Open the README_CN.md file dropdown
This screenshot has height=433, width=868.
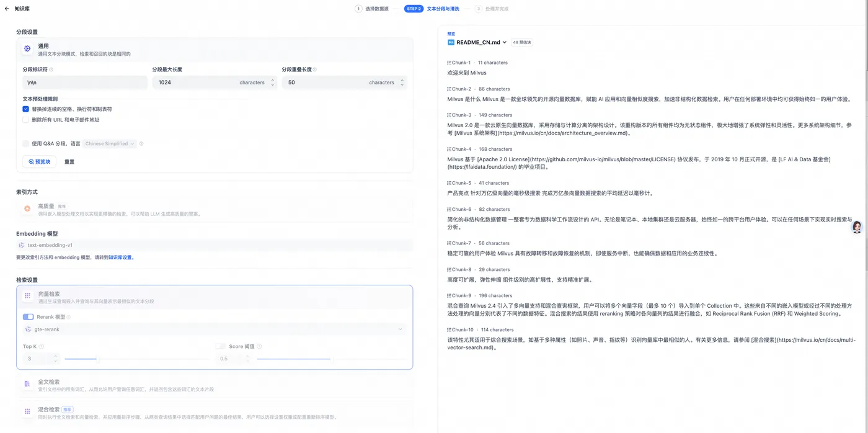(477, 42)
